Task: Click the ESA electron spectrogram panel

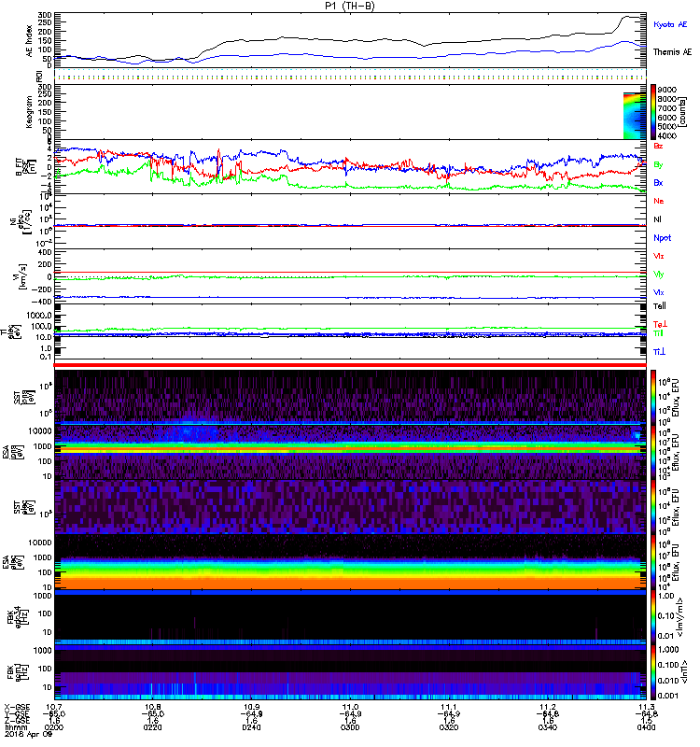Action: (350, 562)
